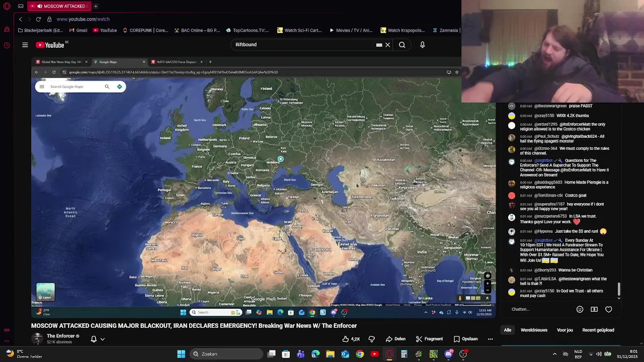Launch Google Chrome from the taskbar
644x362 pixels.
360,354
